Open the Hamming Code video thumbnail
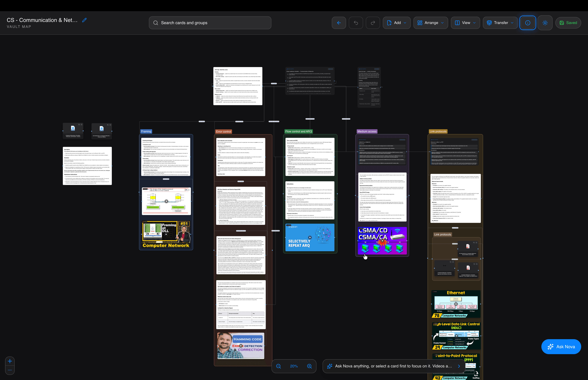 [241, 346]
